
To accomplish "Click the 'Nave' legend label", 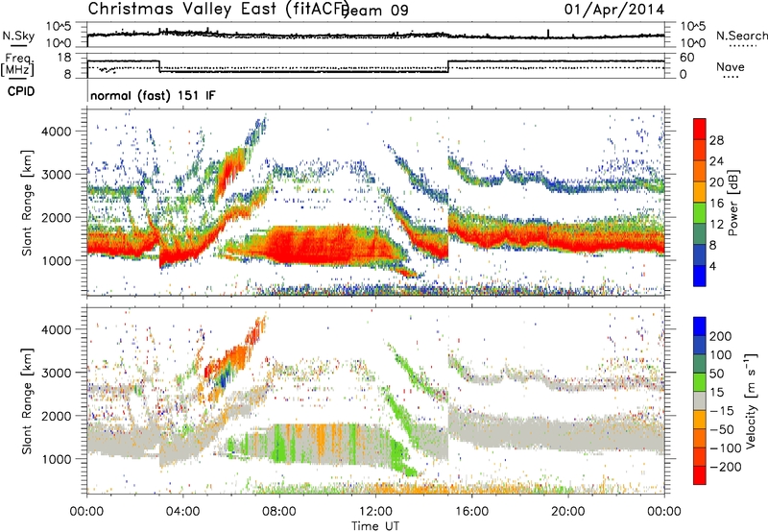I will click(x=731, y=66).
